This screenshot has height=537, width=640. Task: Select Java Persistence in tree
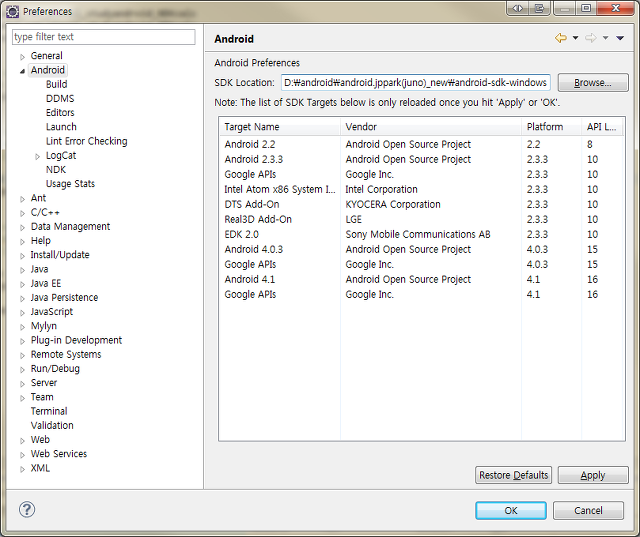click(64, 297)
